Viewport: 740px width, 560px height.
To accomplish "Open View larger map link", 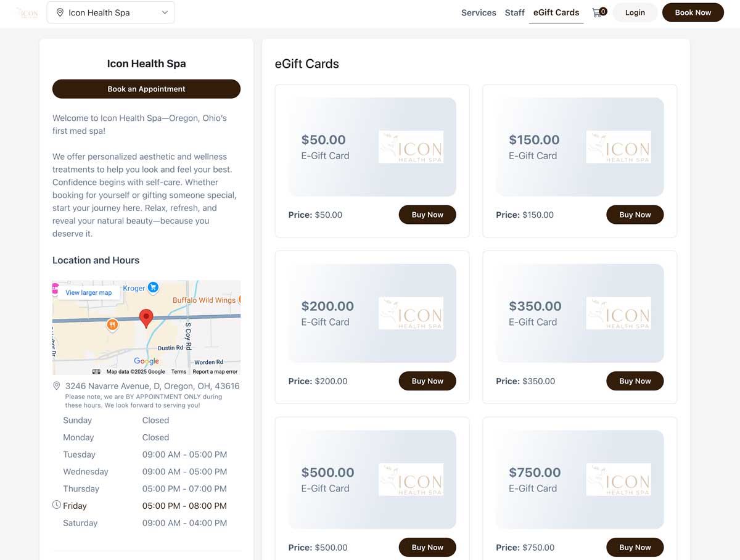I will pos(89,292).
